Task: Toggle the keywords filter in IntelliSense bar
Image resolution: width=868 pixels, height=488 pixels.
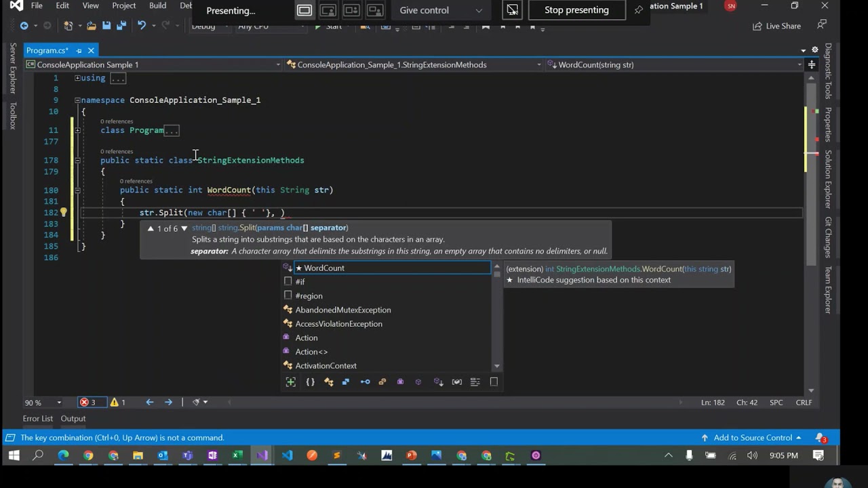Action: point(475,382)
